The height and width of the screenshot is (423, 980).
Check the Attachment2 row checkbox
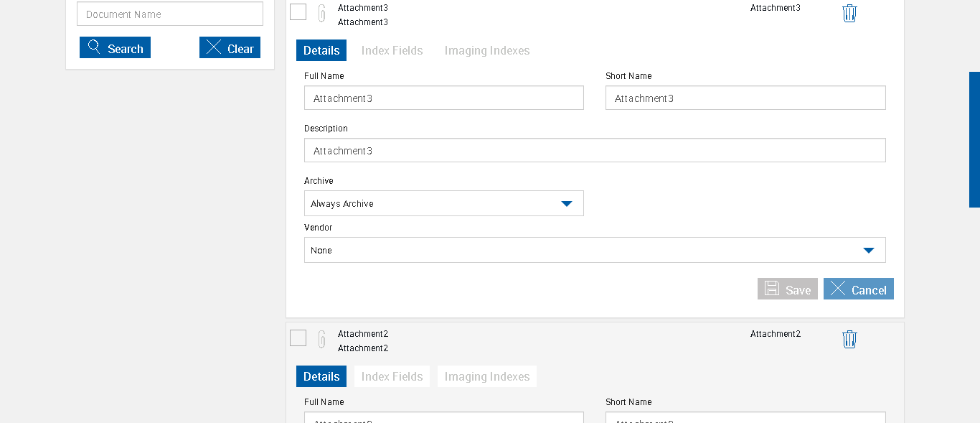tap(298, 338)
